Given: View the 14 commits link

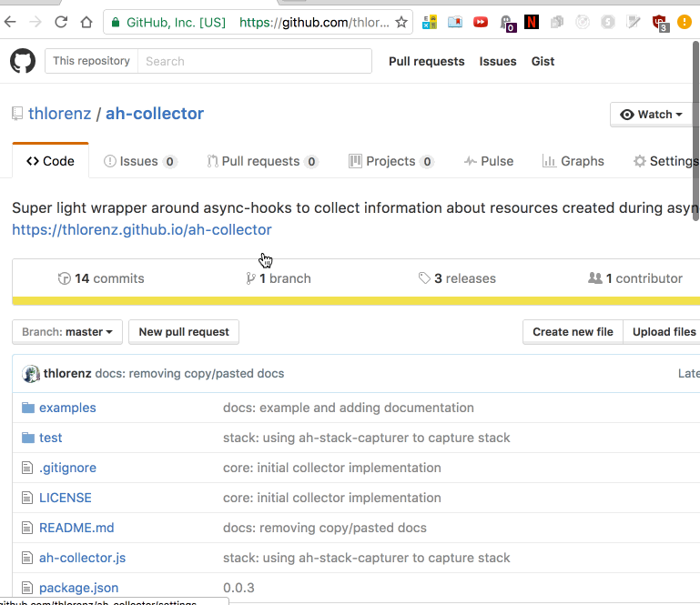Looking at the screenshot, I should pyautogui.click(x=101, y=278).
